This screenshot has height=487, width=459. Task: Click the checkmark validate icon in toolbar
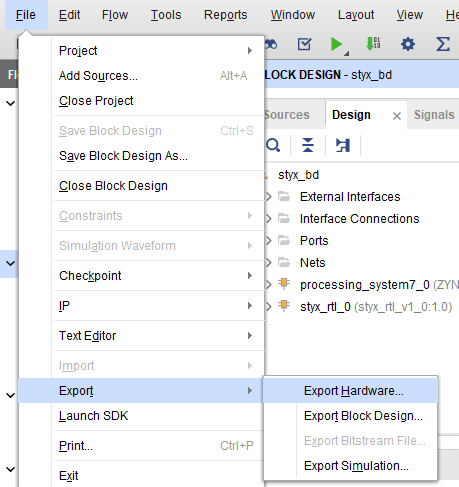click(304, 44)
